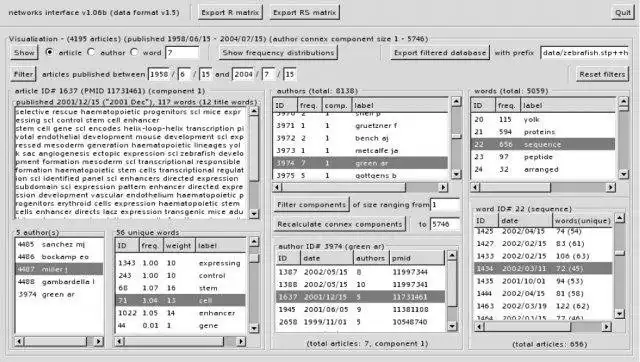The width and height of the screenshot is (640, 362).
Task: Reset all filters
Action: [x=602, y=74]
